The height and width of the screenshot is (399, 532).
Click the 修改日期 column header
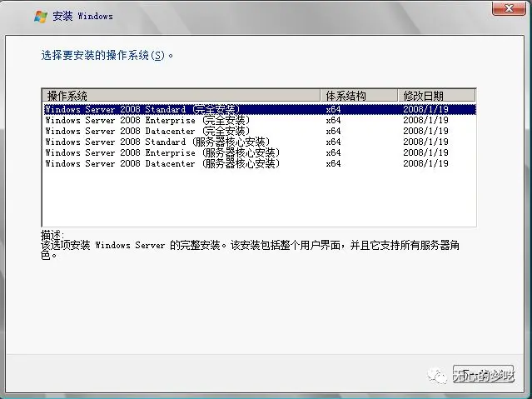click(436, 96)
